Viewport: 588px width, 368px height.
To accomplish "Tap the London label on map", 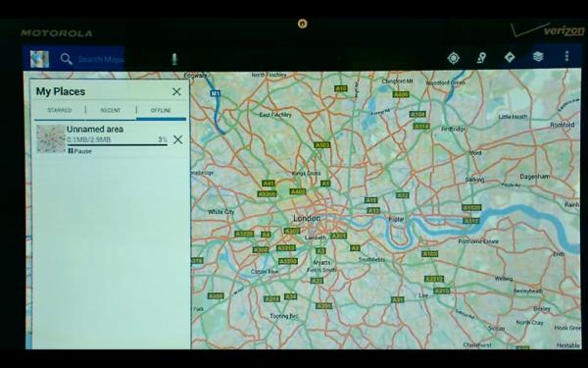I will click(x=307, y=218).
